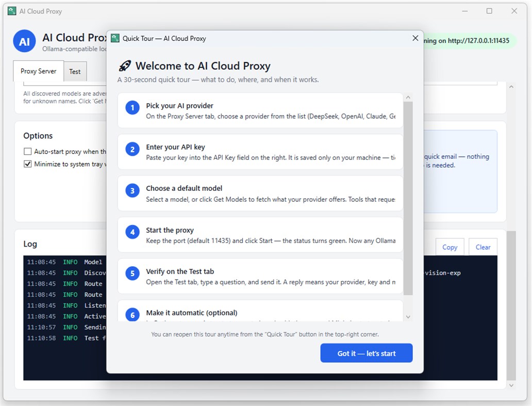Close the Quick Tour dialog
This screenshot has height=406, width=532.
pos(415,38)
